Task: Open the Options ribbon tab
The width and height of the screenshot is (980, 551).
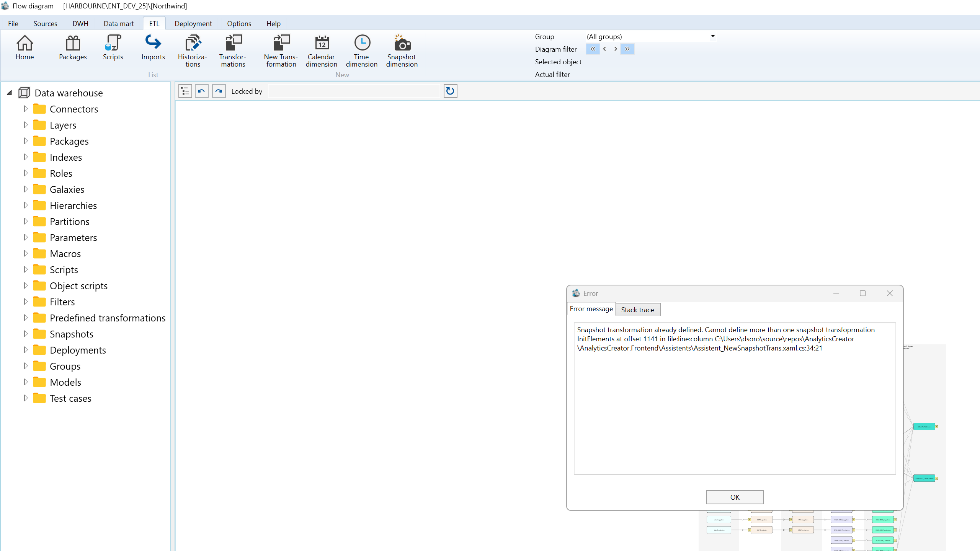Action: coord(239,23)
